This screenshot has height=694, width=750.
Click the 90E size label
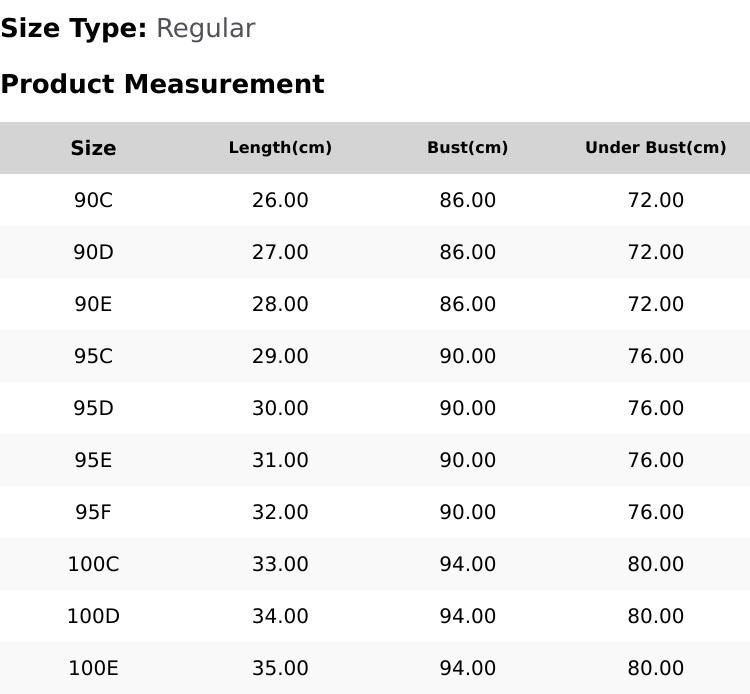pyautogui.click(x=93, y=304)
